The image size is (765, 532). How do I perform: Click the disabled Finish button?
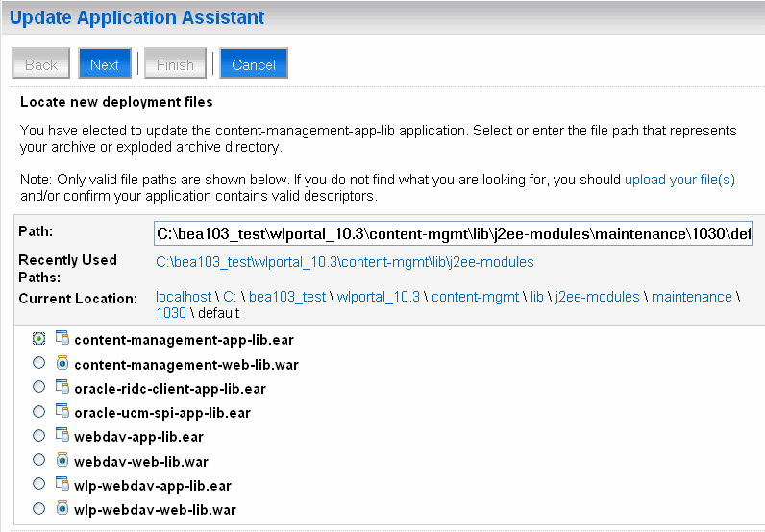point(175,63)
